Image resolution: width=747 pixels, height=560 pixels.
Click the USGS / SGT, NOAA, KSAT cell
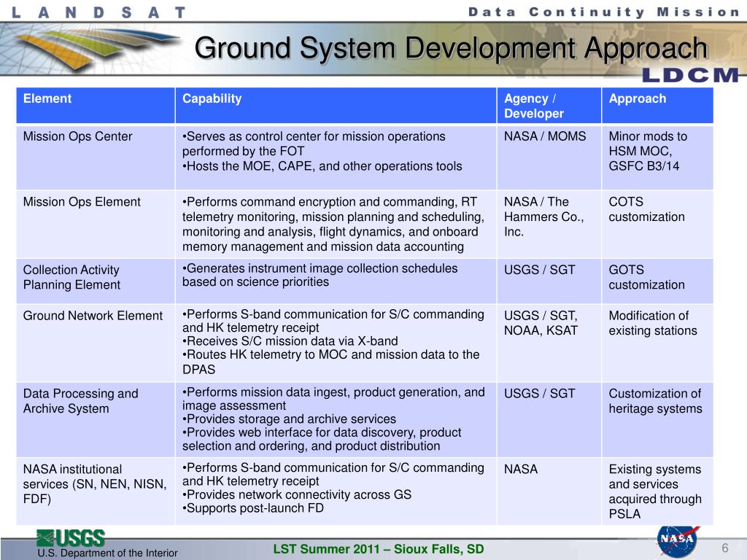click(549, 343)
